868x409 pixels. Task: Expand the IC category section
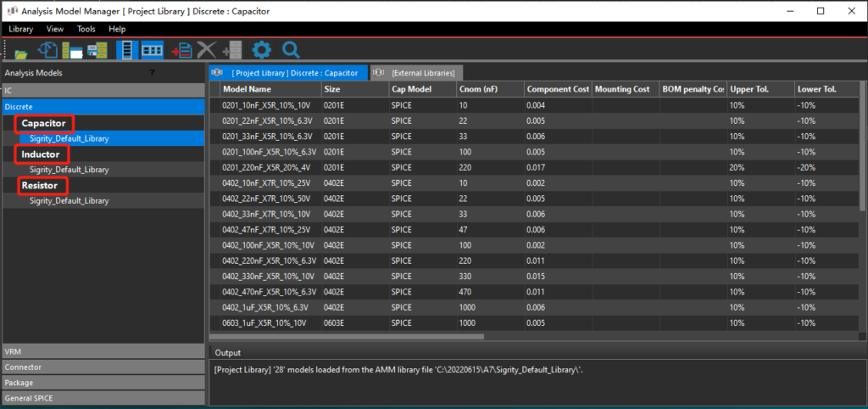[x=103, y=90]
